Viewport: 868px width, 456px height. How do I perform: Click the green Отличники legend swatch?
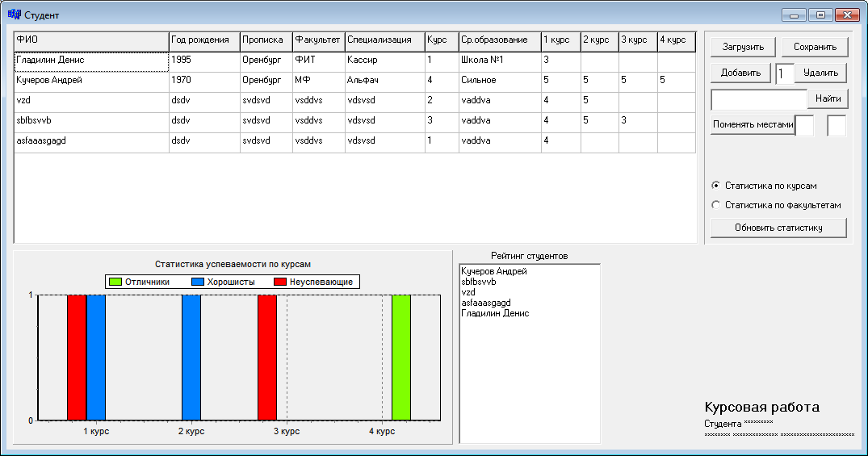[115, 282]
